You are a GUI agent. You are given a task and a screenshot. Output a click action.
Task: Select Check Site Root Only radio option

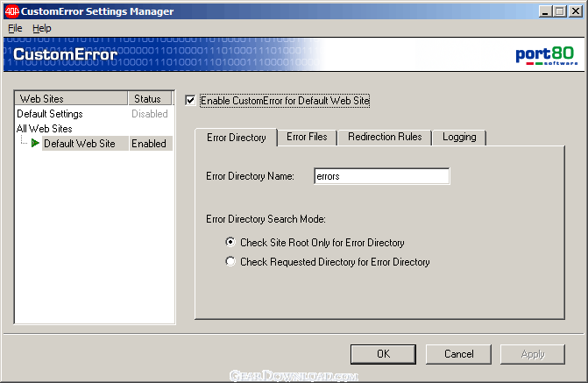click(230, 242)
